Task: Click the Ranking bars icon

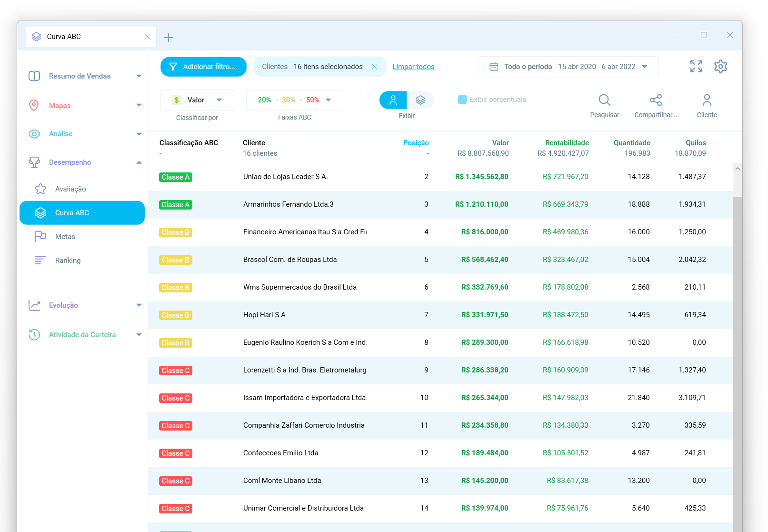Action: coord(40,261)
